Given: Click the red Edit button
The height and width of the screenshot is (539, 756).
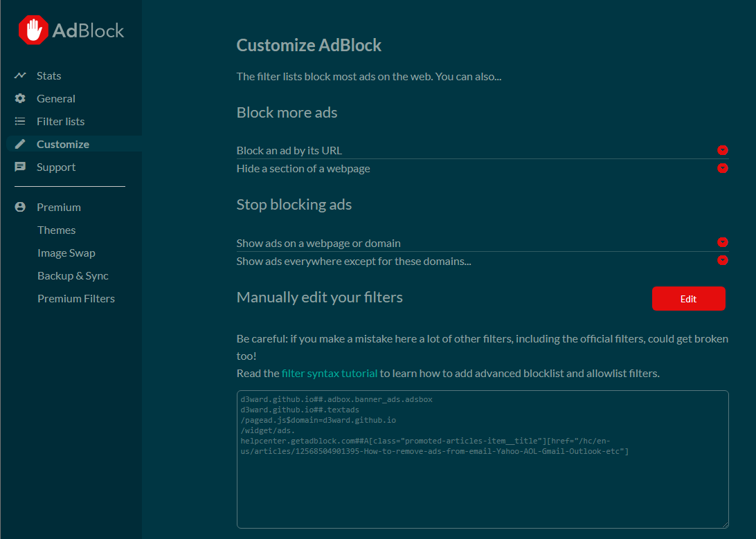Looking at the screenshot, I should 688,299.
